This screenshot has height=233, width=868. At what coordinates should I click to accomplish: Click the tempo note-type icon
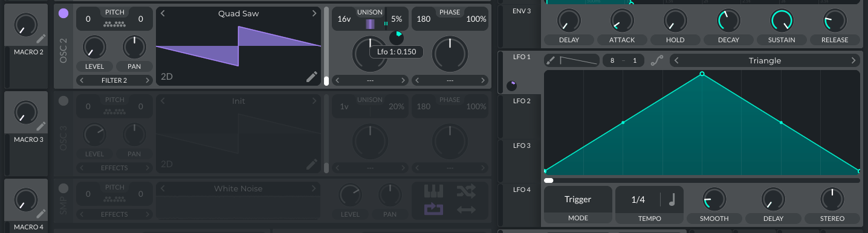coord(672,200)
